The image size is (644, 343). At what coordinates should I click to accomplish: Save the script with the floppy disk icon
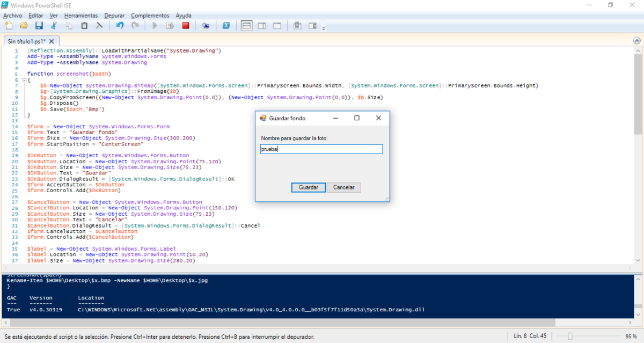click(x=39, y=25)
